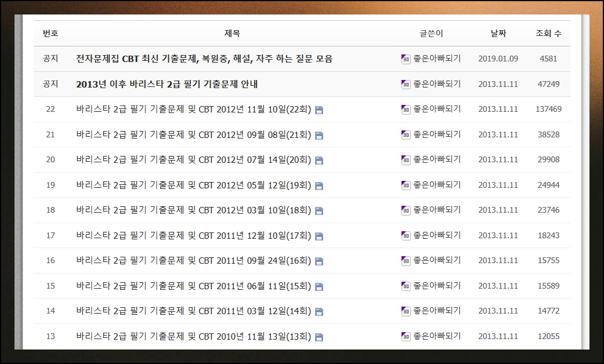Click author 좋은아빠되기 on row 22
This screenshot has height=364, width=604.
(x=437, y=110)
